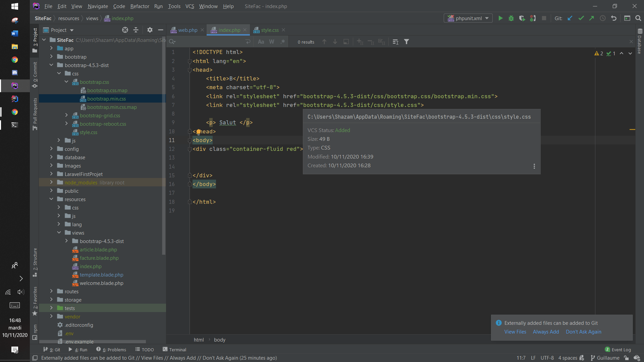Click Git branch Guillaume in status bar
The image size is (644, 362).
click(x=605, y=358)
